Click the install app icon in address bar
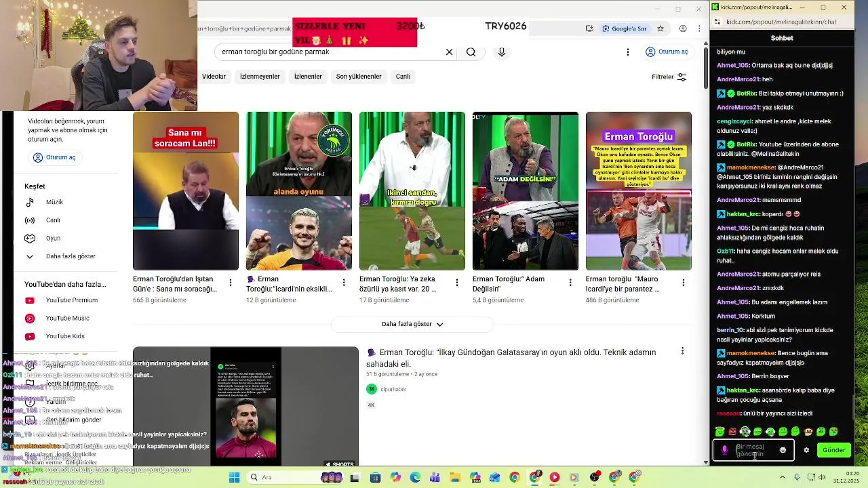The height and width of the screenshot is (488, 868). (589, 28)
